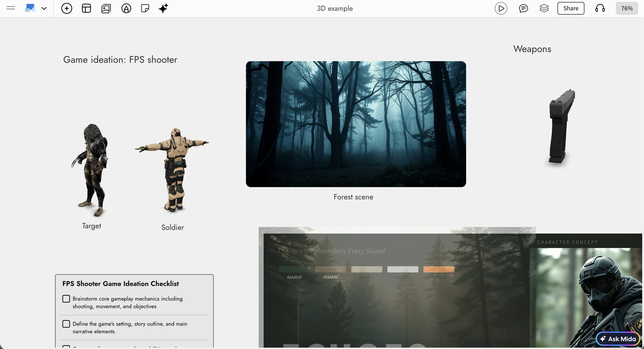
Task: Click the 3D example board title
Action: click(335, 8)
